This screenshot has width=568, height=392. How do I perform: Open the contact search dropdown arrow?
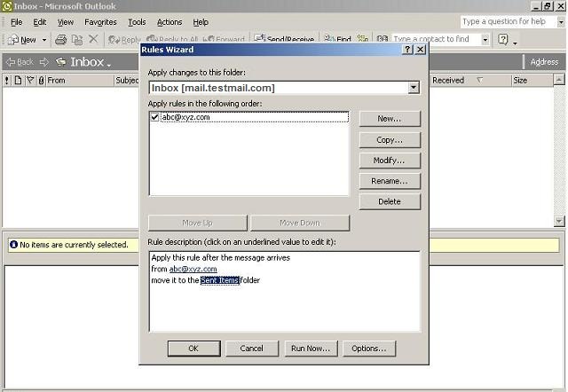(485, 39)
